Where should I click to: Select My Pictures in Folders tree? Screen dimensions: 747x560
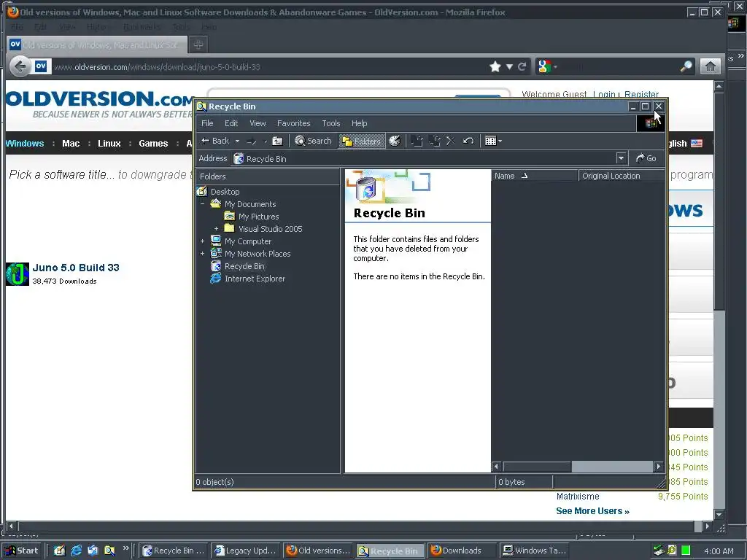point(258,217)
